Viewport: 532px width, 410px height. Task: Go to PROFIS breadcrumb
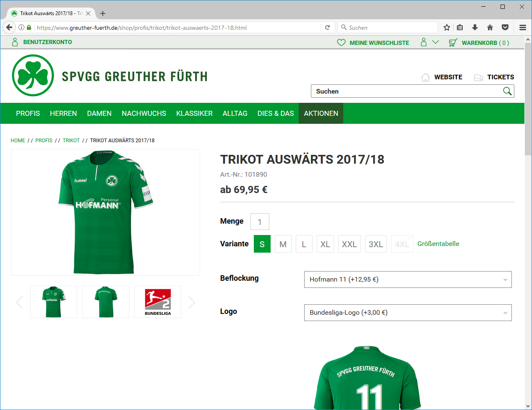point(44,141)
